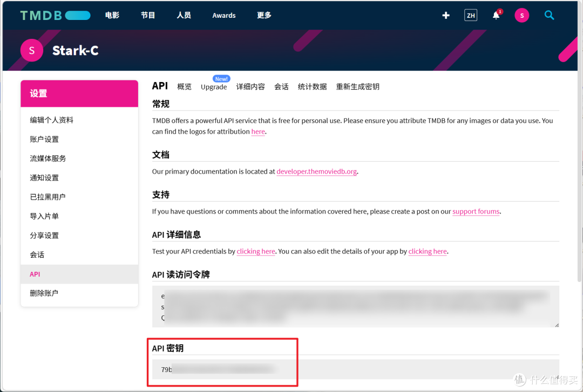
Task: Switch to the 概览 tab
Action: pos(184,87)
